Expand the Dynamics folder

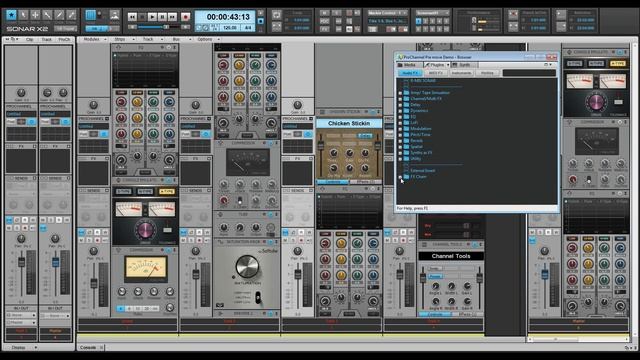tap(400, 111)
